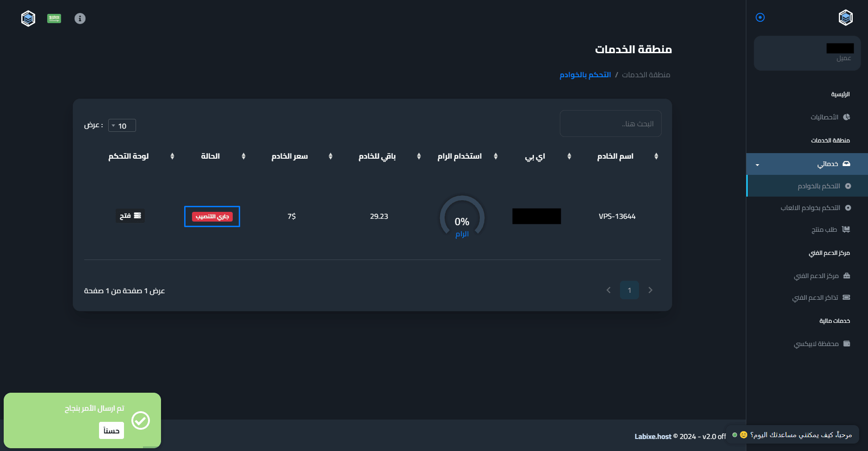Click the wallet icon beside محفظة لابيكسي
Image resolution: width=868 pixels, height=451 pixels.
847,344
